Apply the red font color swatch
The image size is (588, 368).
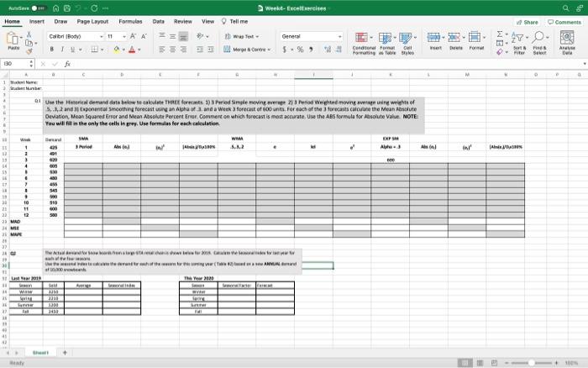[x=132, y=49]
